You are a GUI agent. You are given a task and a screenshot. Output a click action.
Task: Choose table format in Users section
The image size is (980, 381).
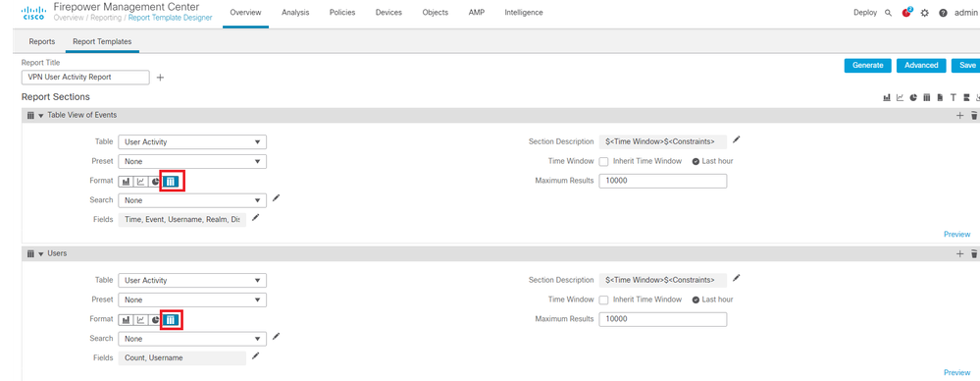172,320
